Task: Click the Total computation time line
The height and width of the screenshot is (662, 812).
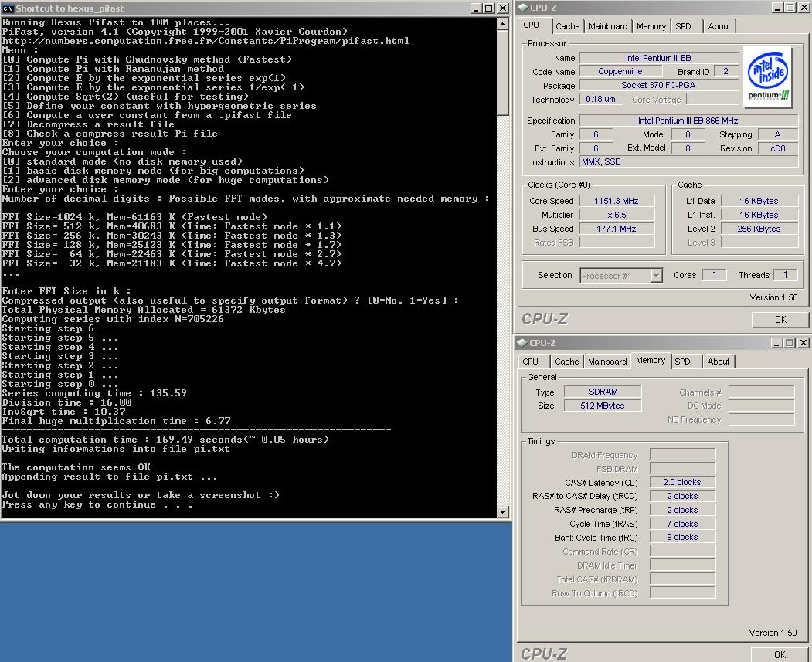Action: pyautogui.click(x=165, y=440)
